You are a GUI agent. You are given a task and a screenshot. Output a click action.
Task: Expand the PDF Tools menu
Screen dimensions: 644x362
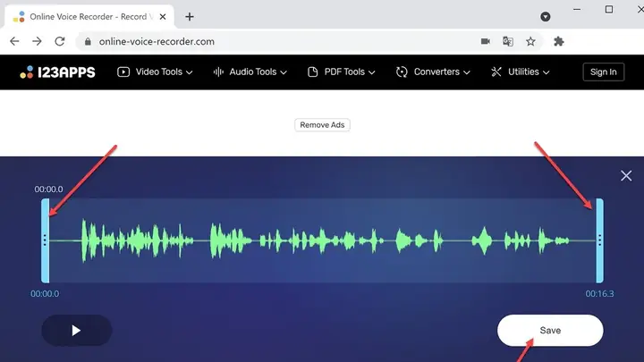pos(342,72)
